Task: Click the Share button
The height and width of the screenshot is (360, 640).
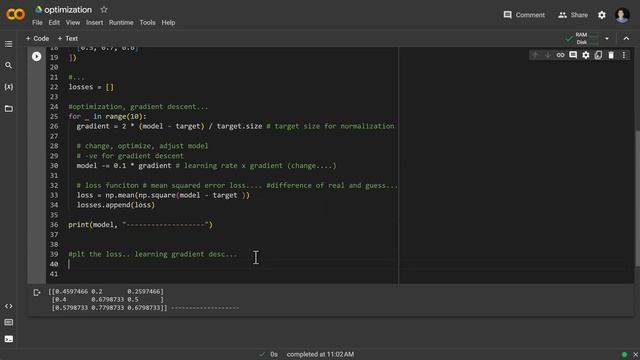Action: 573,15
